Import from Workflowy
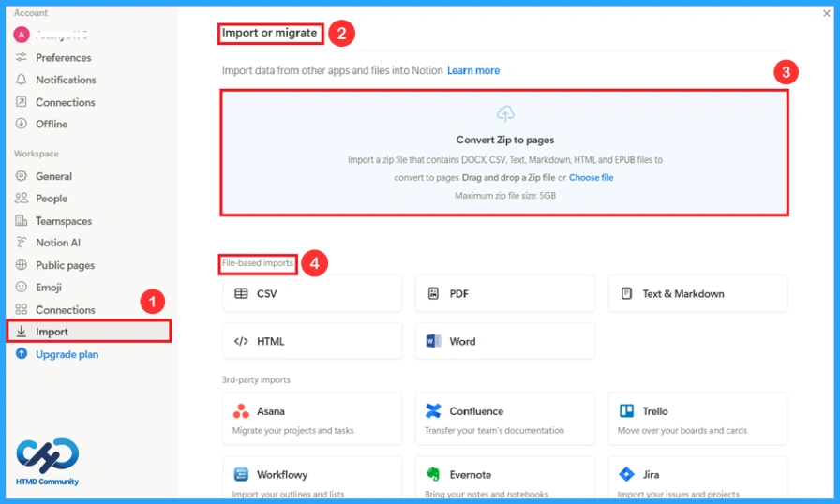Image resolution: width=840 pixels, height=504 pixels. [x=312, y=479]
